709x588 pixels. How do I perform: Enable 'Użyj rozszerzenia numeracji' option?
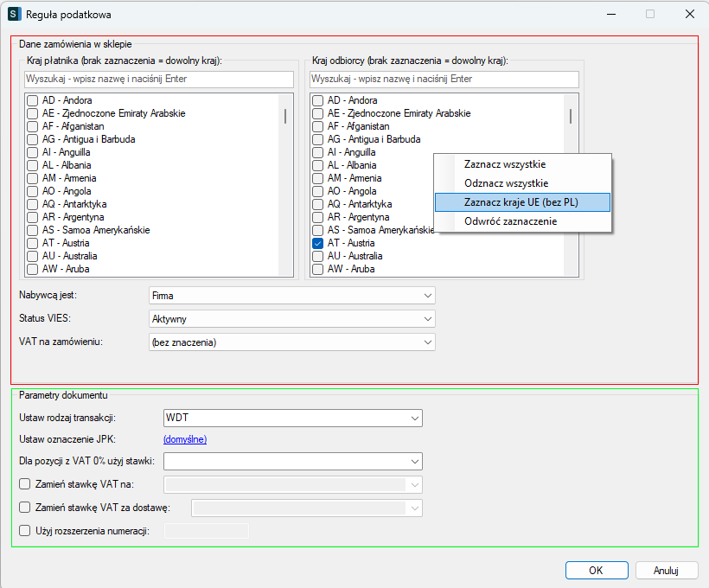24,530
